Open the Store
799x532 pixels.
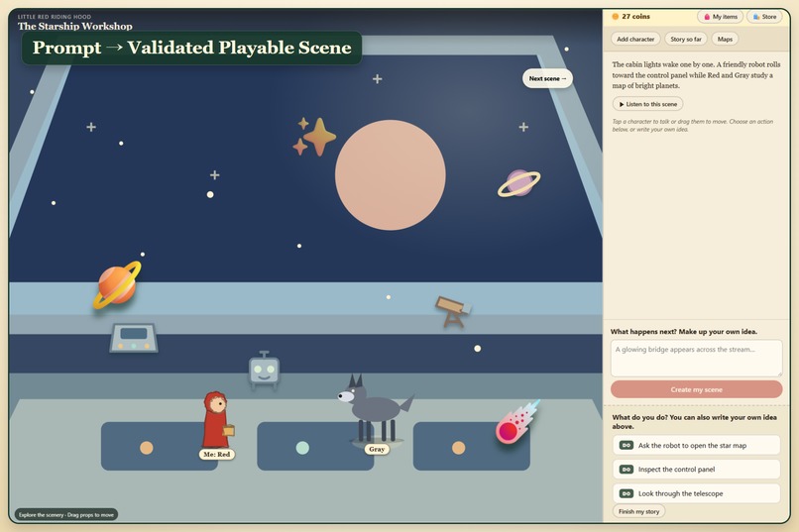(764, 17)
